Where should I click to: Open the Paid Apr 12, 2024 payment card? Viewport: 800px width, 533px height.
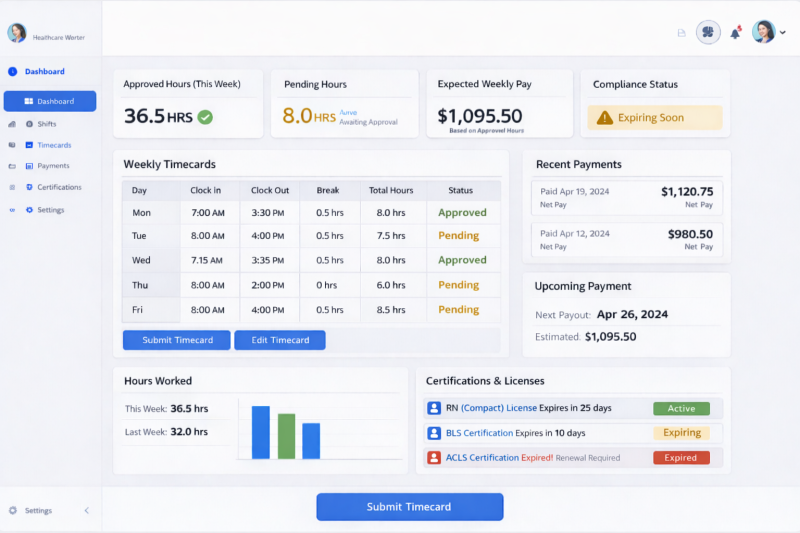627,240
